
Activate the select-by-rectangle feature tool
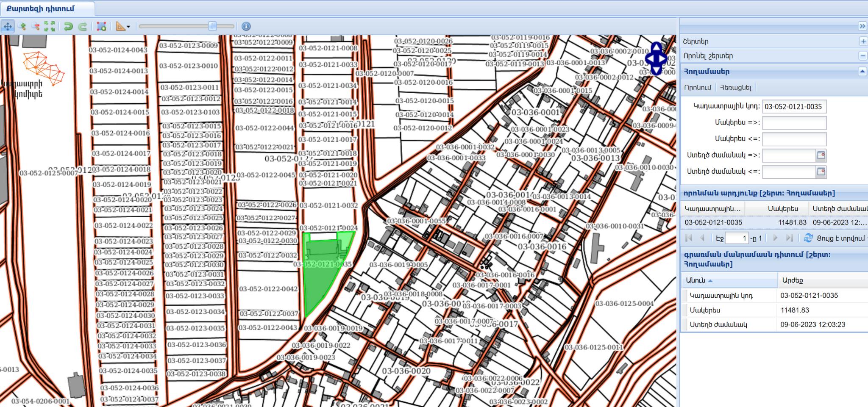(101, 27)
